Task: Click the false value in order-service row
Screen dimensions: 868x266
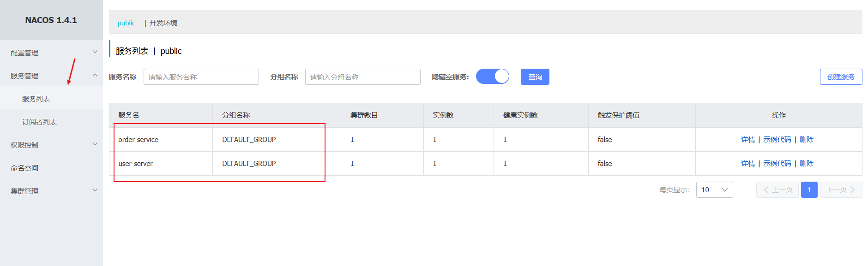Action: [605, 139]
